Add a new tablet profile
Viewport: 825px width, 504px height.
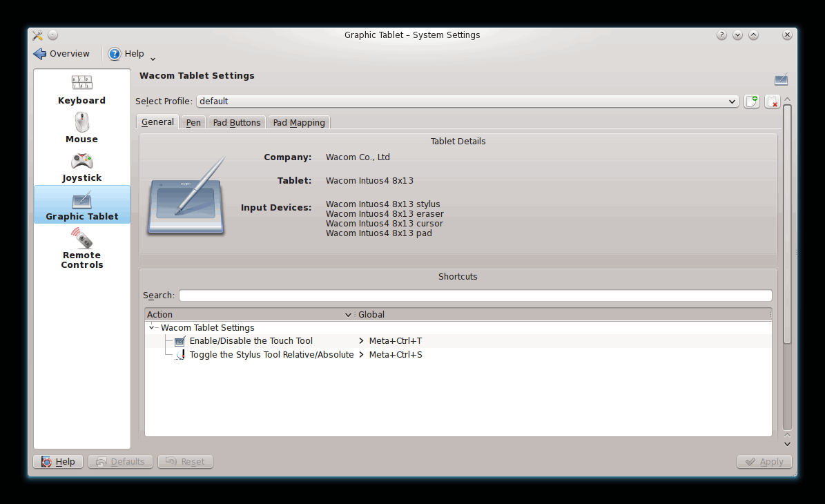(x=752, y=101)
